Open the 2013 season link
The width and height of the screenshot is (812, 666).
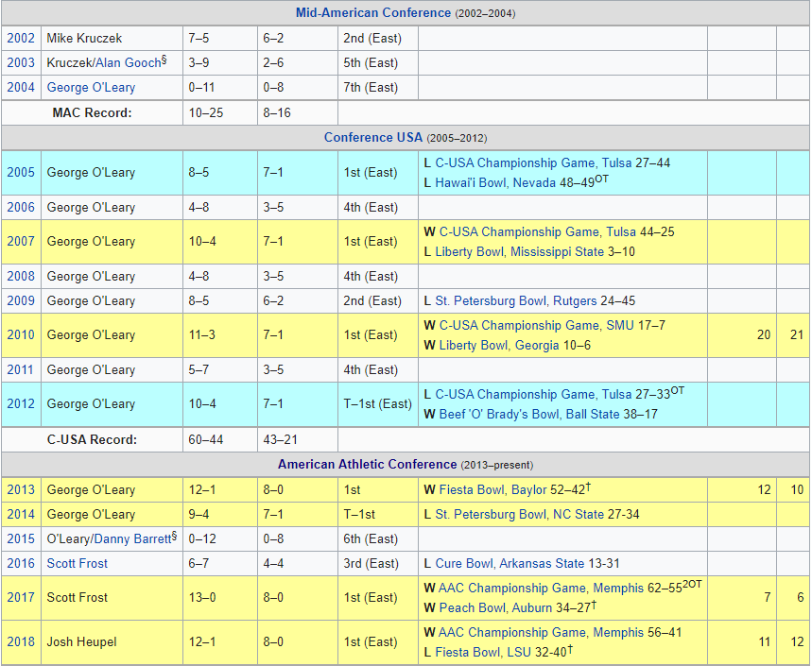coord(21,489)
